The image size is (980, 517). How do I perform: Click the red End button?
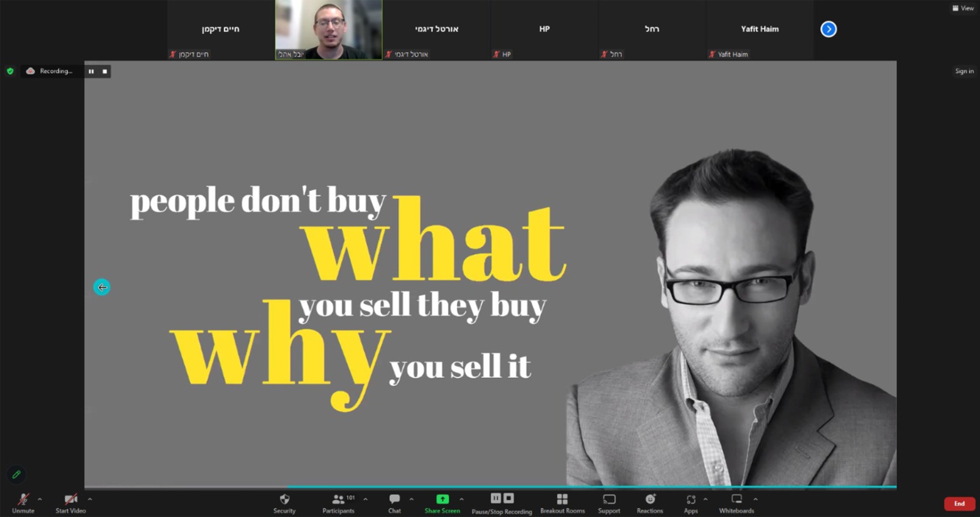[x=960, y=504]
